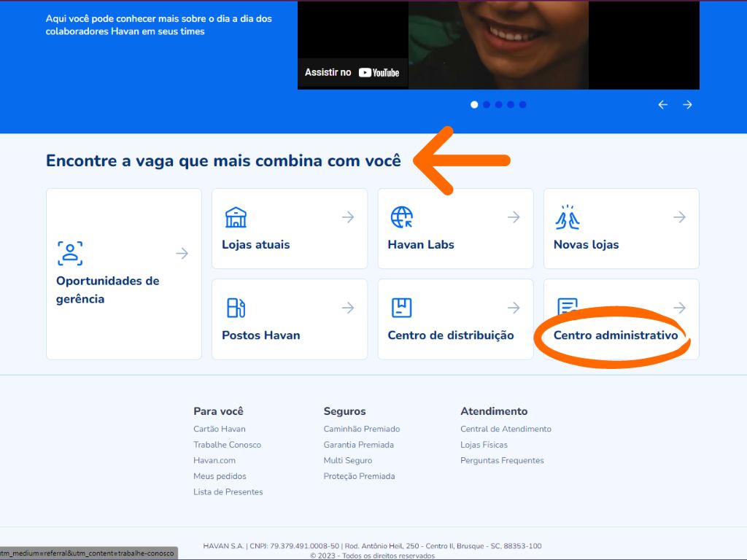Click the Seguros footer heading
The height and width of the screenshot is (560, 747).
344,411
